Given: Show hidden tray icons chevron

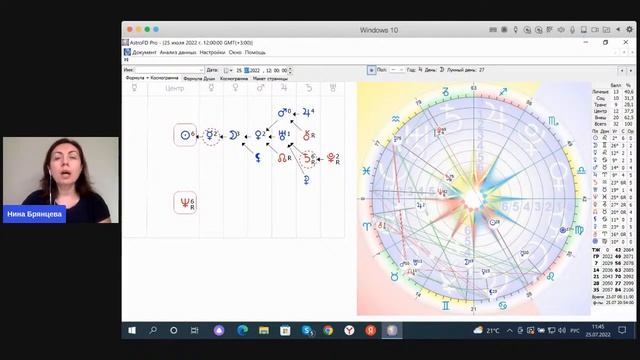Looking at the screenshot, I should 509,330.
